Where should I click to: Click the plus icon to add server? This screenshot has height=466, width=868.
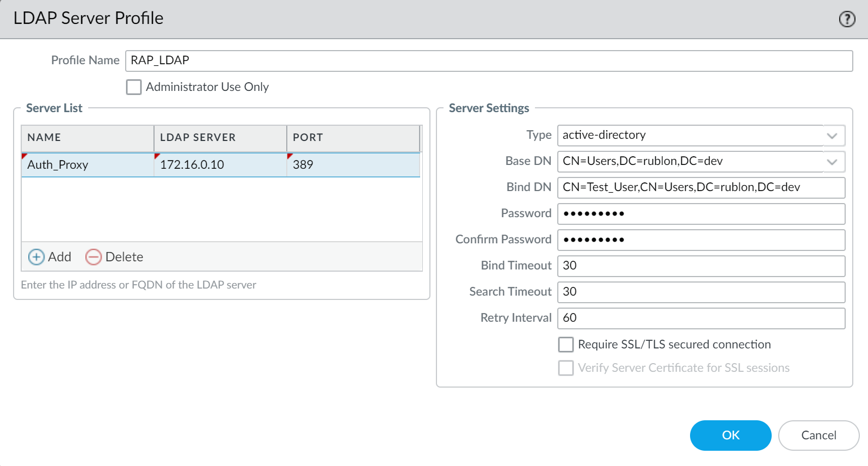36,257
